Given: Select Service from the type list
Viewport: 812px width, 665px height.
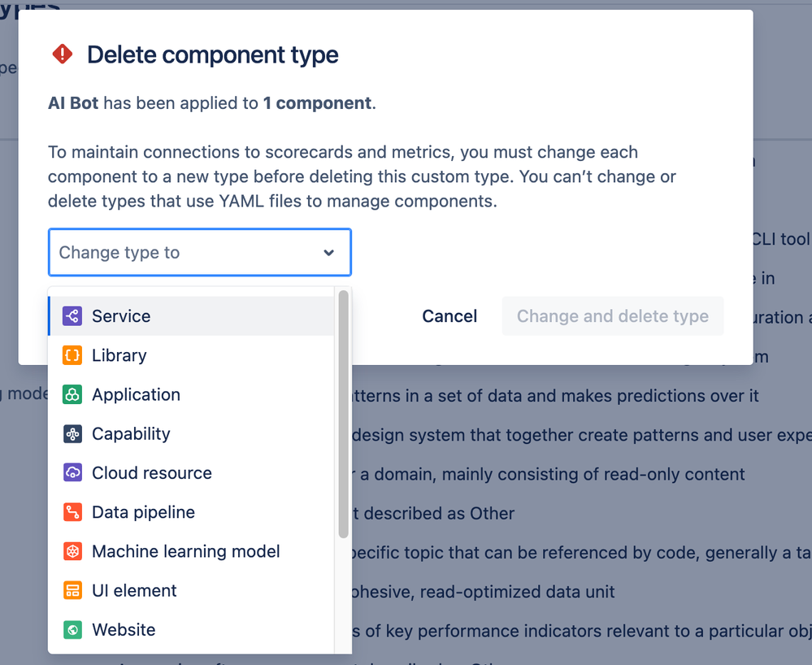Looking at the screenshot, I should [x=191, y=316].
